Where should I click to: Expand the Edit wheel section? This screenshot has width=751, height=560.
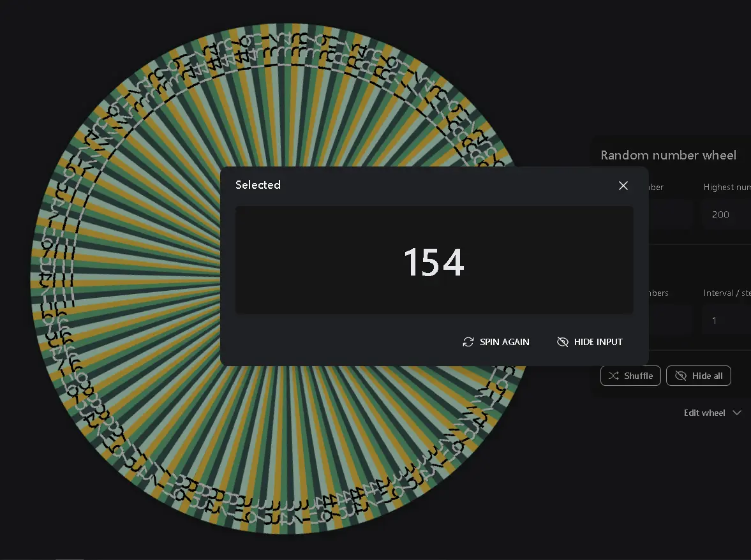click(x=712, y=413)
